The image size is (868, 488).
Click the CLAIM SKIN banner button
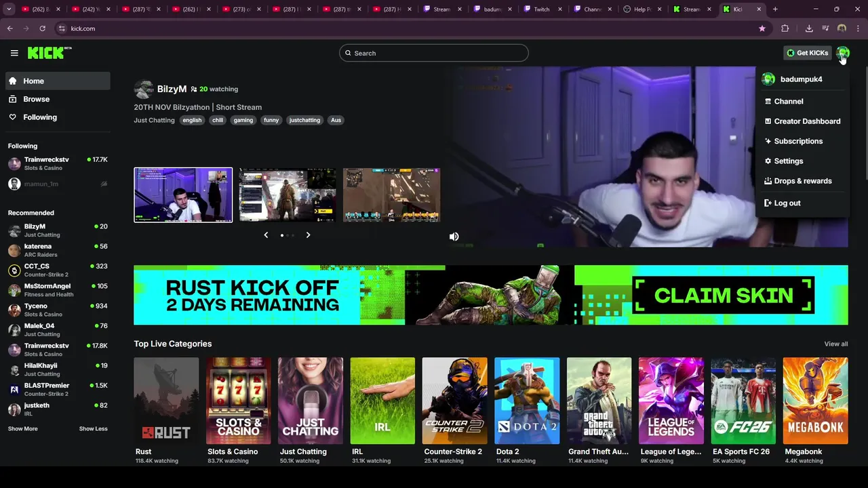pos(724,296)
